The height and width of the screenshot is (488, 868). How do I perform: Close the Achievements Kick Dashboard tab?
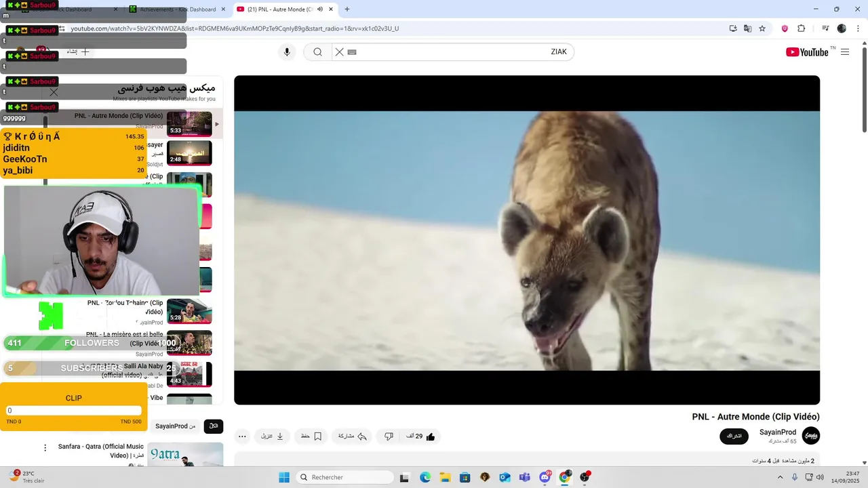click(x=223, y=9)
